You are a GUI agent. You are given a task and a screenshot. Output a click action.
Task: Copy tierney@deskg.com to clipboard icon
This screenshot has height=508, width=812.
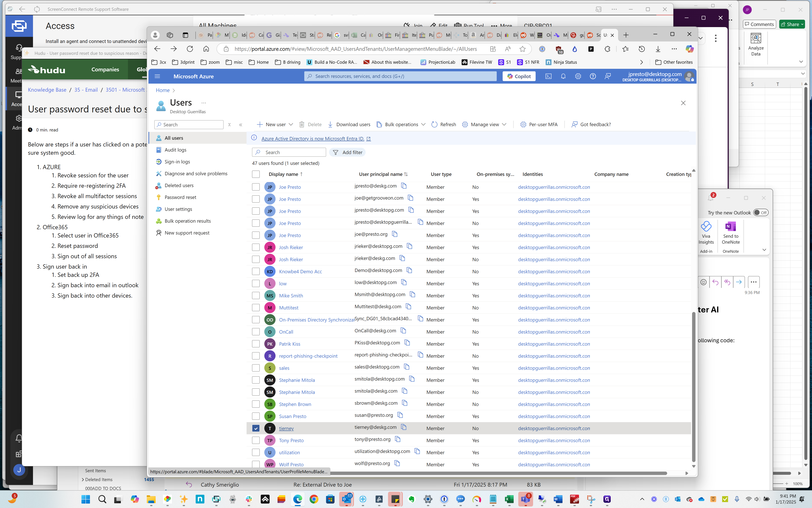pos(404,427)
